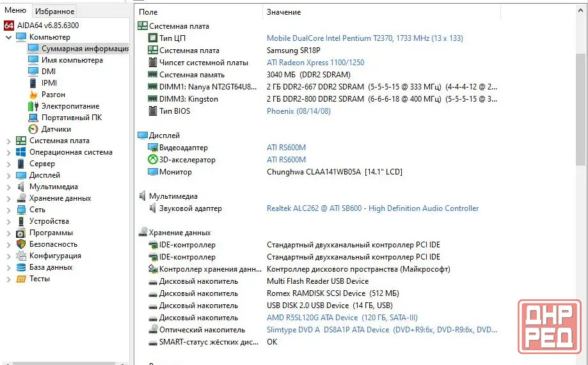Click the scrollbar up arrow
Viewport: 588px width, 365px height.
(x=581, y=10)
